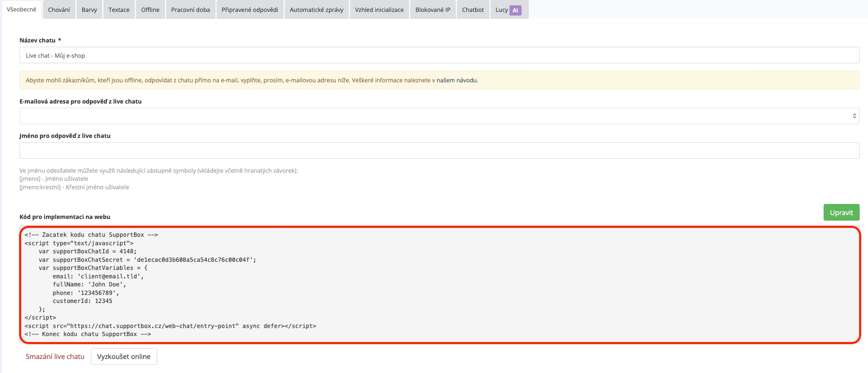Focus the Jméno pro odpověď field

coord(439,150)
